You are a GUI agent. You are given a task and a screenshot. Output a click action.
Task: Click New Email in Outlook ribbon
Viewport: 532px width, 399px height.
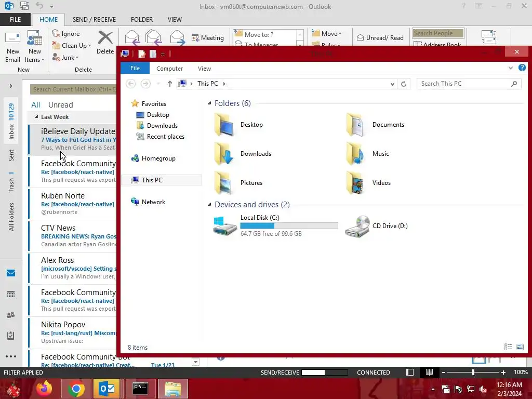[x=13, y=47]
